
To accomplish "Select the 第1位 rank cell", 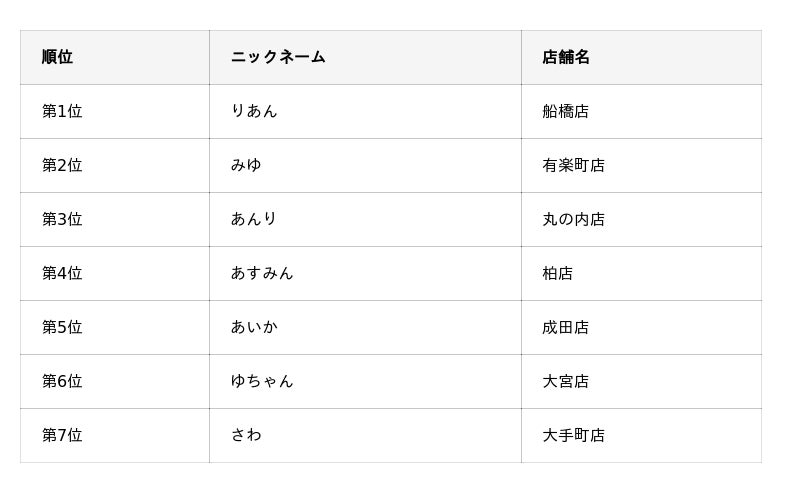I will coord(62,112).
